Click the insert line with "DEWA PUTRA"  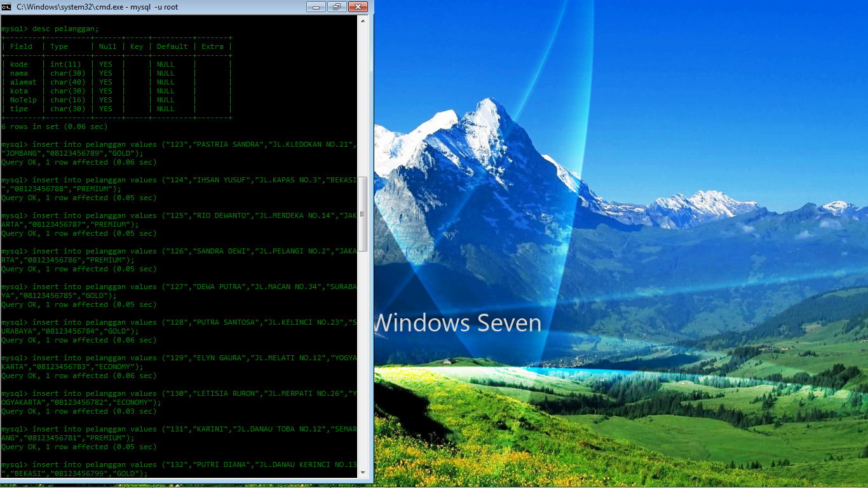pyautogui.click(x=179, y=287)
